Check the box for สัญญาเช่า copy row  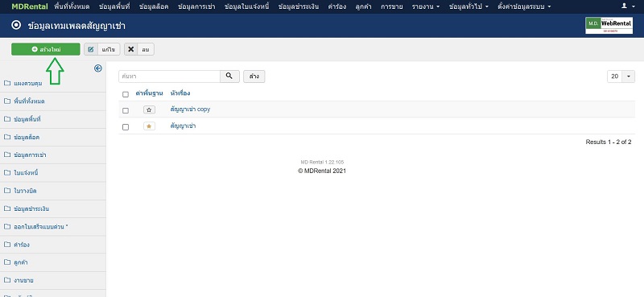tap(126, 110)
